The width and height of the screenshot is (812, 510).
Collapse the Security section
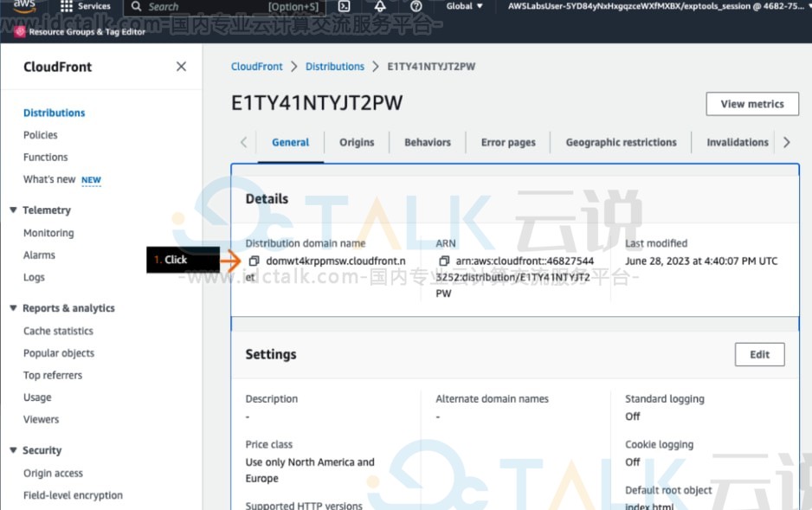13,450
